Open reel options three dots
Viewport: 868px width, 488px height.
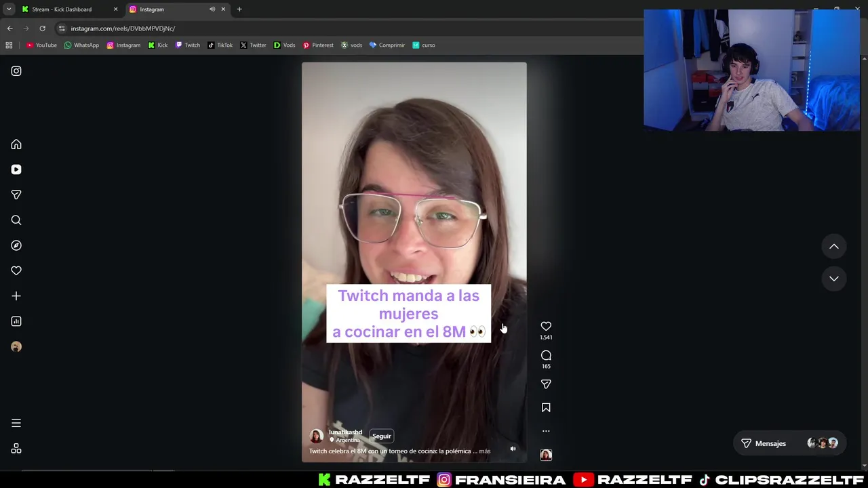546,431
